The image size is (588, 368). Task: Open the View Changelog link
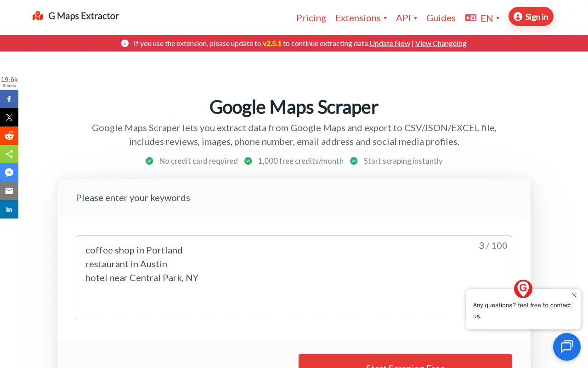441,43
